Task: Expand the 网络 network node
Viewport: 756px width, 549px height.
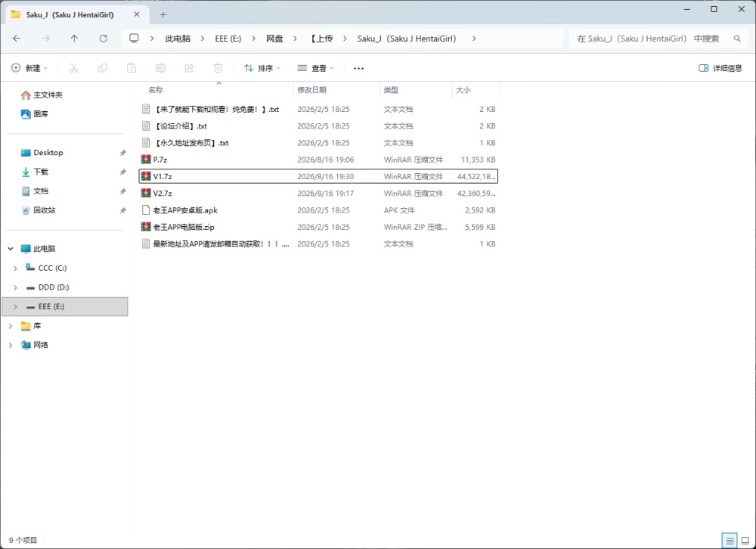Action: (11, 345)
